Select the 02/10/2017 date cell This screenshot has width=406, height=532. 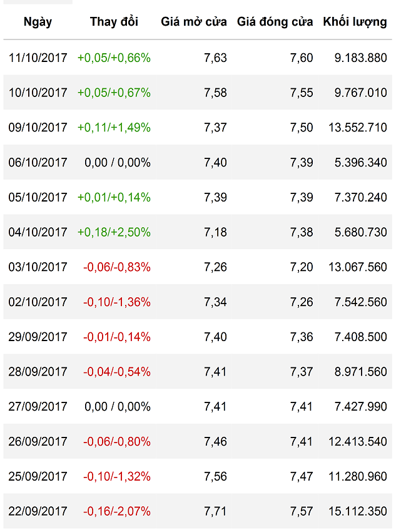38,302
